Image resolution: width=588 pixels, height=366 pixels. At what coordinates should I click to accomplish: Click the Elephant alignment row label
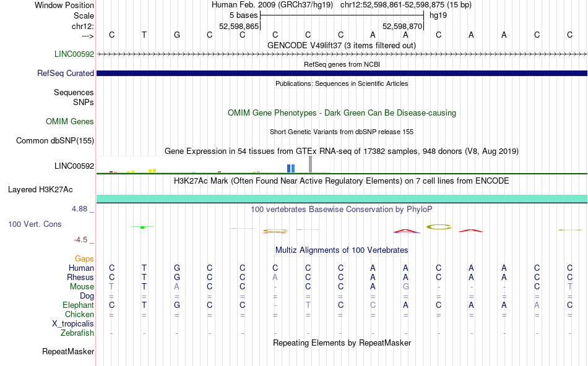coord(79,305)
